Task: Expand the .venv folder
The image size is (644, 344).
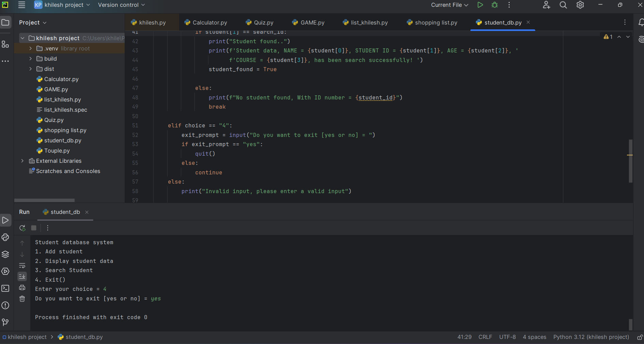Action: click(31, 48)
